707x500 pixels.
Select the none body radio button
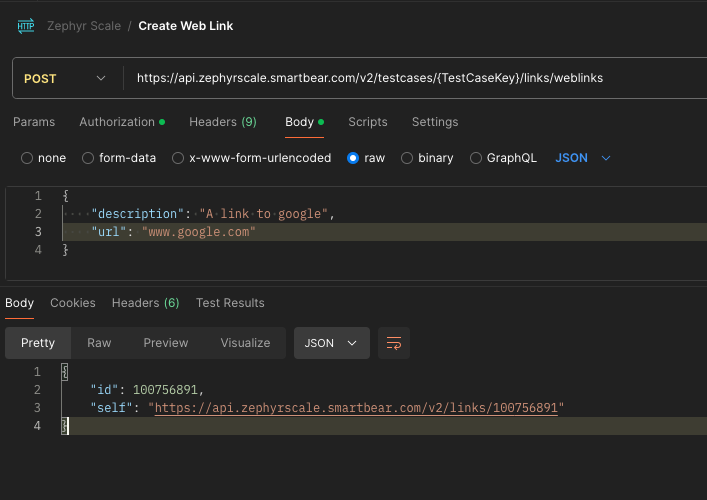(27, 158)
